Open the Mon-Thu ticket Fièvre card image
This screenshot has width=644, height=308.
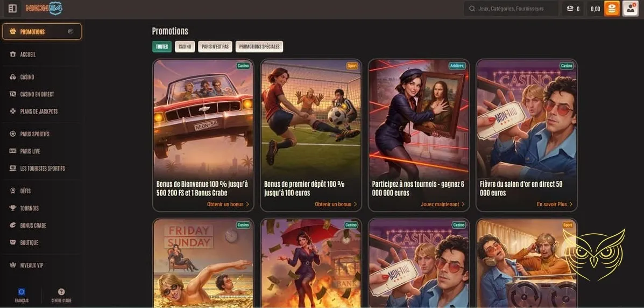[x=527, y=119]
